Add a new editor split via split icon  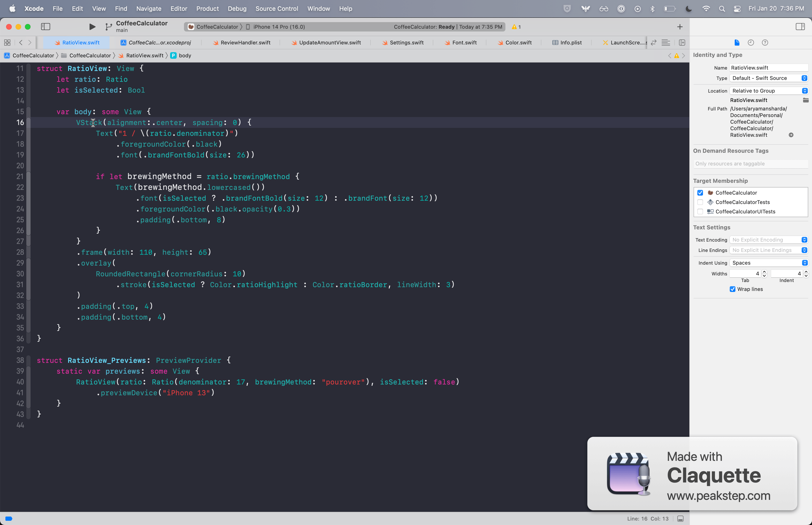point(682,42)
